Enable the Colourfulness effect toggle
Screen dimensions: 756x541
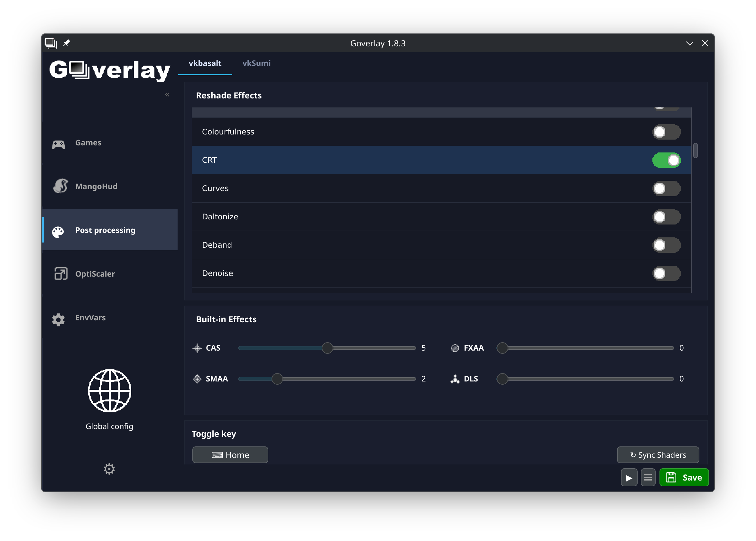[x=666, y=132]
